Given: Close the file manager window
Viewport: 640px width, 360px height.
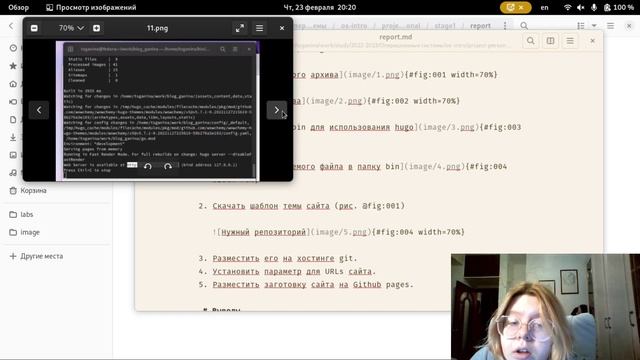Looking at the screenshot, I should 629,26.
